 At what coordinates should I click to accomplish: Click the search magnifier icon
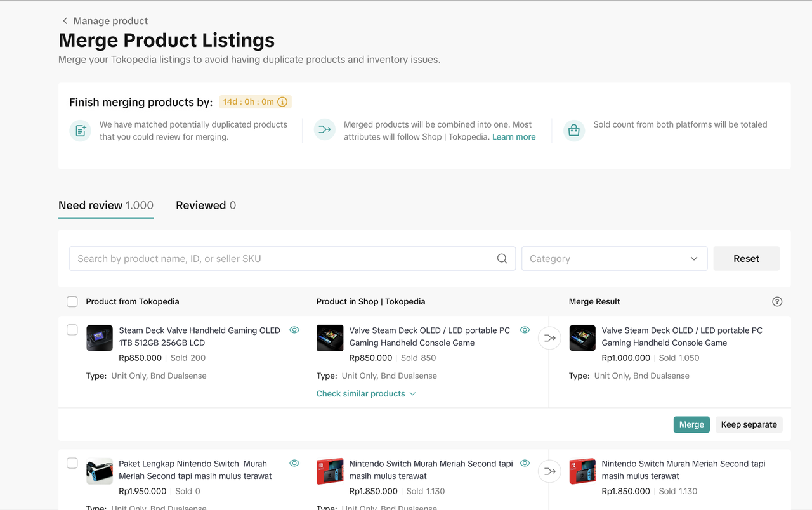point(502,259)
